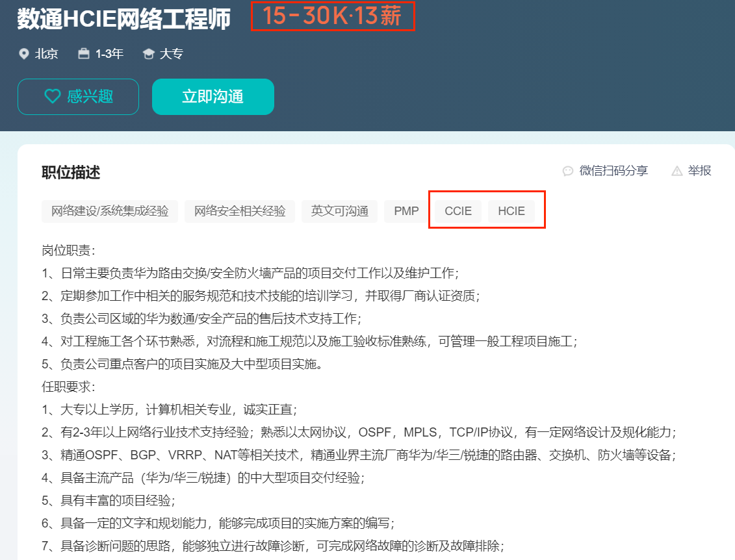
Task: Click the line about 独立进行故障诊断
Action: pos(273,546)
